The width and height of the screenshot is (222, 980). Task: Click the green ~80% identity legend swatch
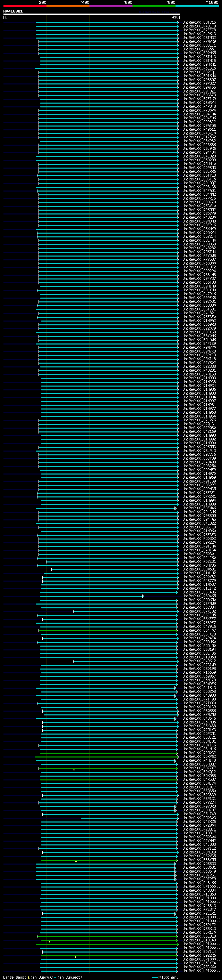tap(154, 6)
